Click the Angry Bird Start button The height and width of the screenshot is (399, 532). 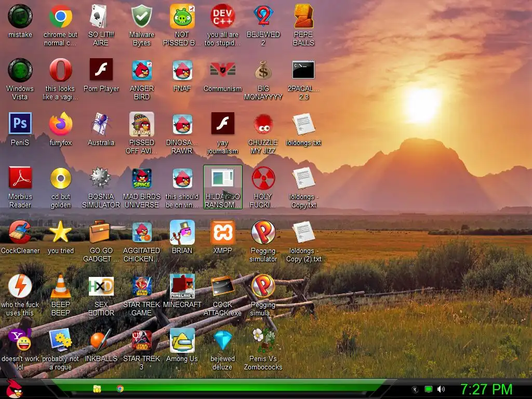coord(14,389)
